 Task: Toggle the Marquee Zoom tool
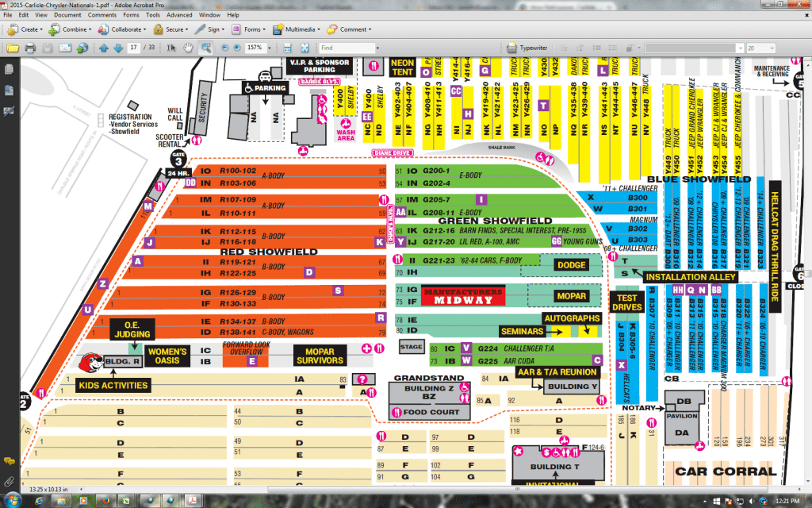[205, 48]
